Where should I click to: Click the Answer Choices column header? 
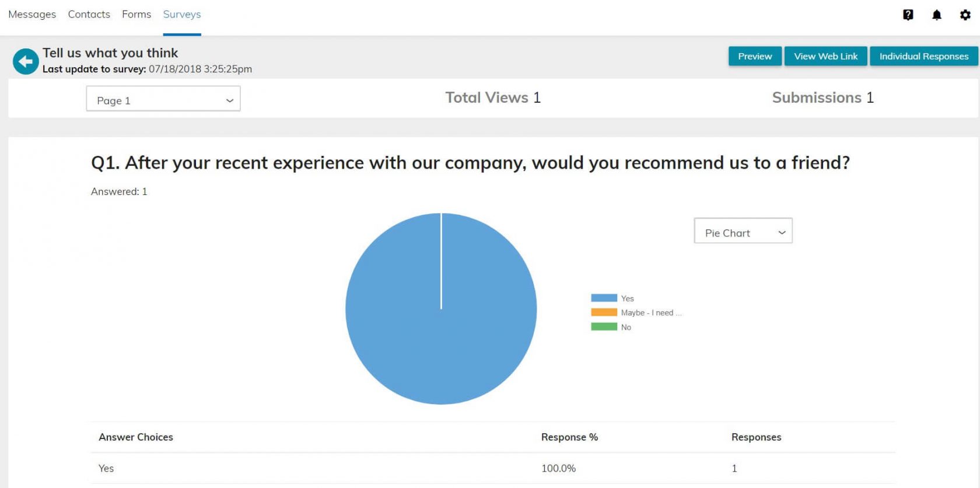pyautogui.click(x=136, y=437)
